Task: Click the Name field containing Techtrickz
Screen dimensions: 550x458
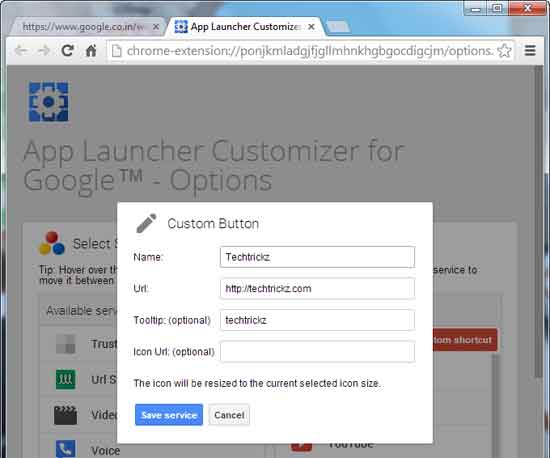Action: [x=317, y=257]
